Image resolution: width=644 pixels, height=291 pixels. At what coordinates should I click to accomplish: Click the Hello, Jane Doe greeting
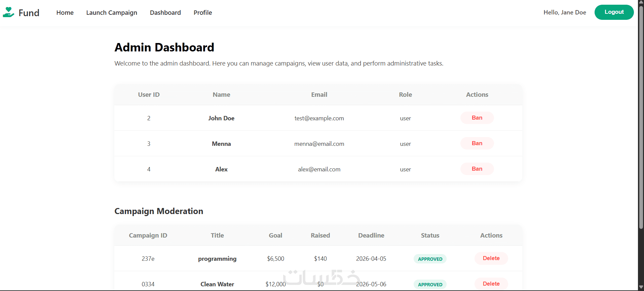tap(565, 12)
